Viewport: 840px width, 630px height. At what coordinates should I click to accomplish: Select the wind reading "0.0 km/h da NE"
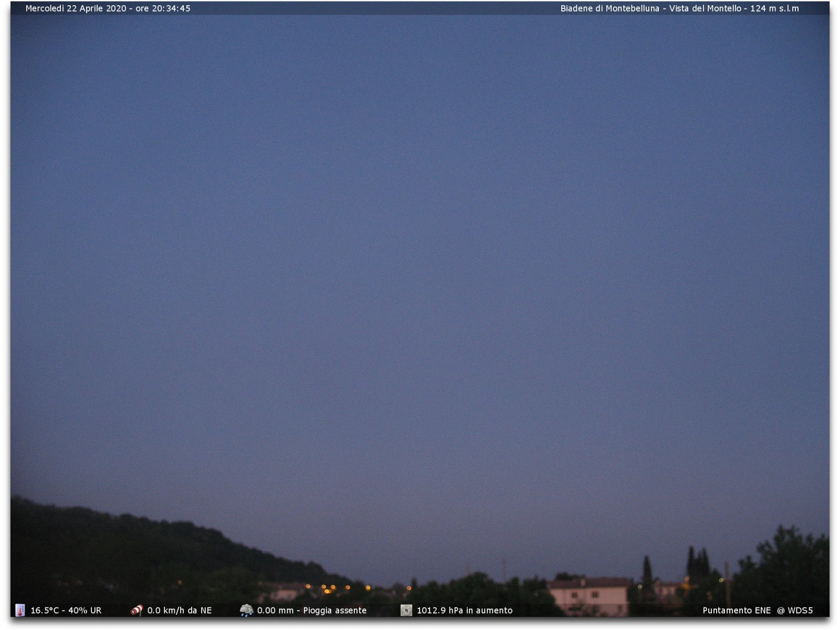(180, 611)
